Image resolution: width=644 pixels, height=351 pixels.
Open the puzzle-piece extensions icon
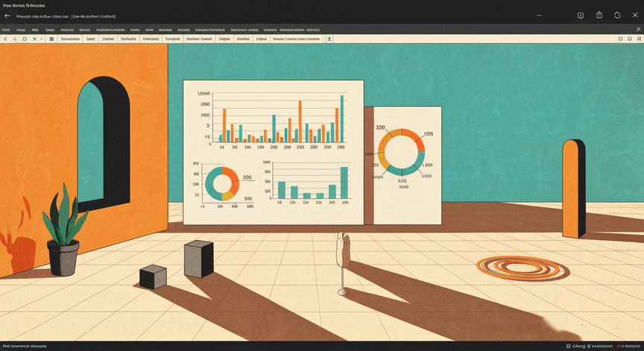coord(617,15)
